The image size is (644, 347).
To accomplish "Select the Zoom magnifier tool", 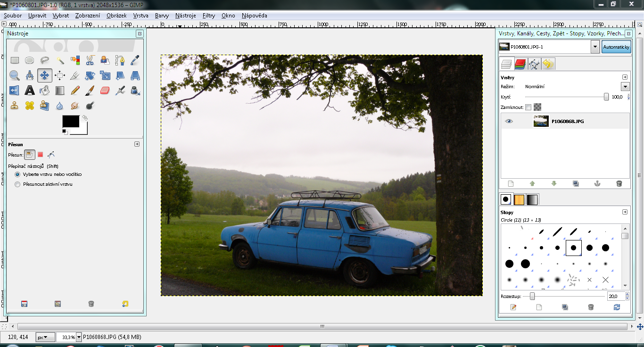I will coord(15,75).
